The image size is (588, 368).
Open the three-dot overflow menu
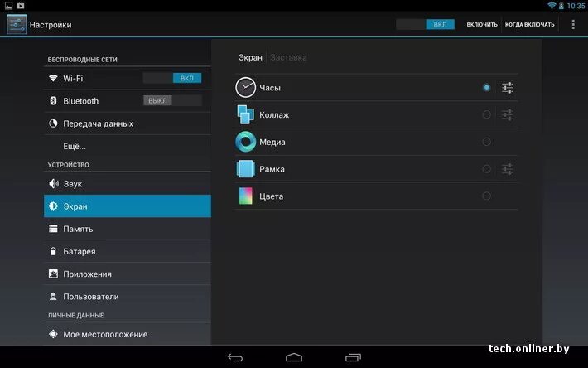coord(572,24)
